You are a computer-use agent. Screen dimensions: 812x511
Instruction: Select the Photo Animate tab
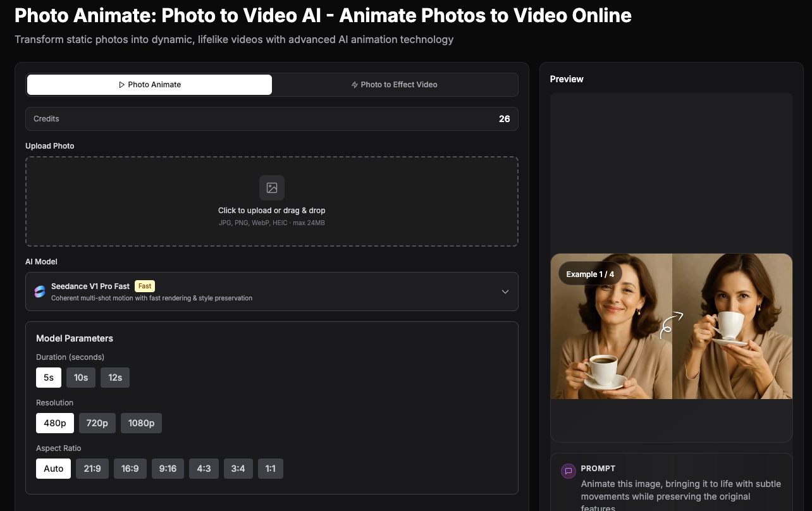(149, 84)
